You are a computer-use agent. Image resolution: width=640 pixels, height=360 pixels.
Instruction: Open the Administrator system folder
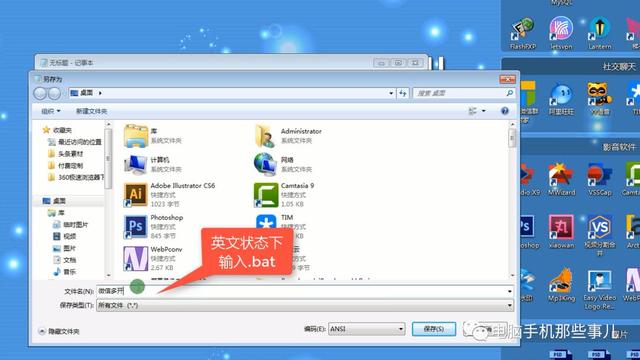point(288,136)
